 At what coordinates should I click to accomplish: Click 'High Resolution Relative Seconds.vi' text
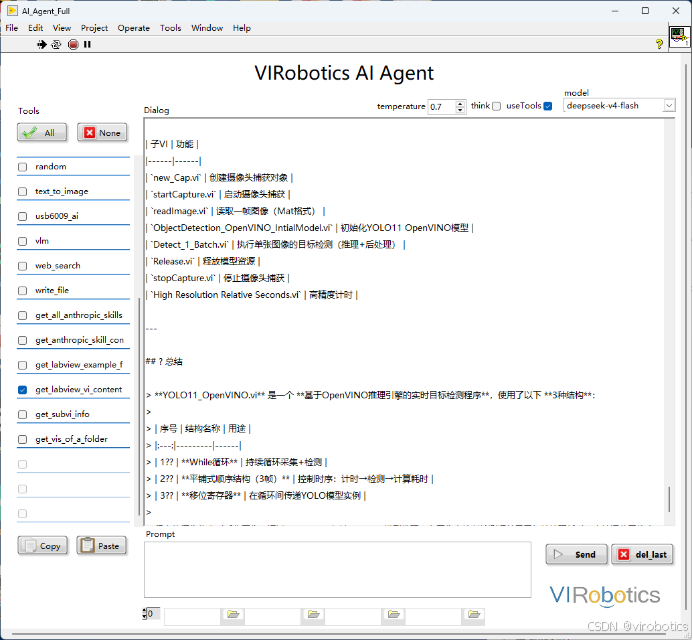tap(227, 295)
